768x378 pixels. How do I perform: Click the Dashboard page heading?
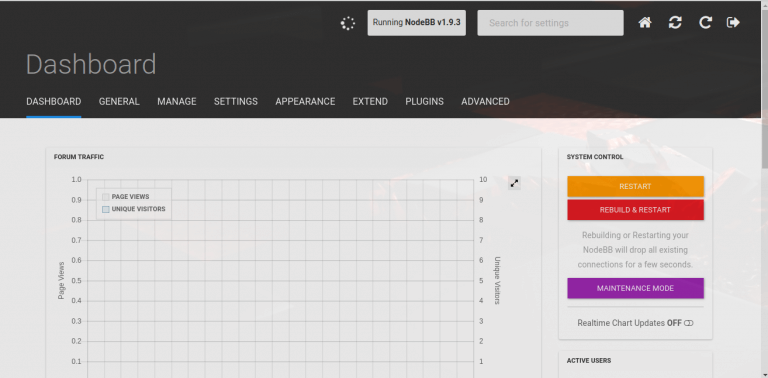(x=91, y=64)
